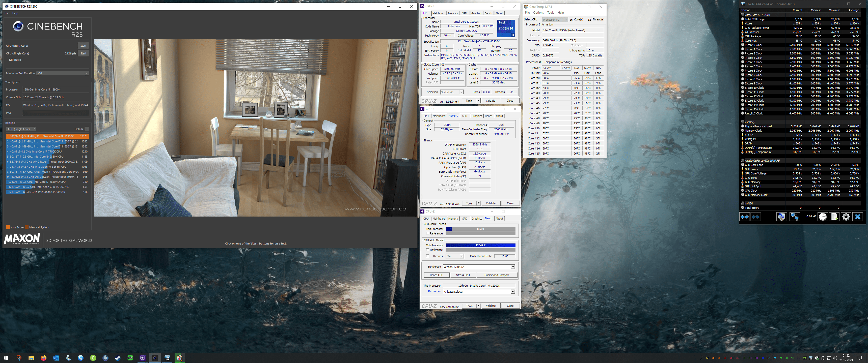Viewport: 868px width, 363px height.
Task: Switch to CPU-Z via purple taskbar icon
Action: (x=143, y=358)
